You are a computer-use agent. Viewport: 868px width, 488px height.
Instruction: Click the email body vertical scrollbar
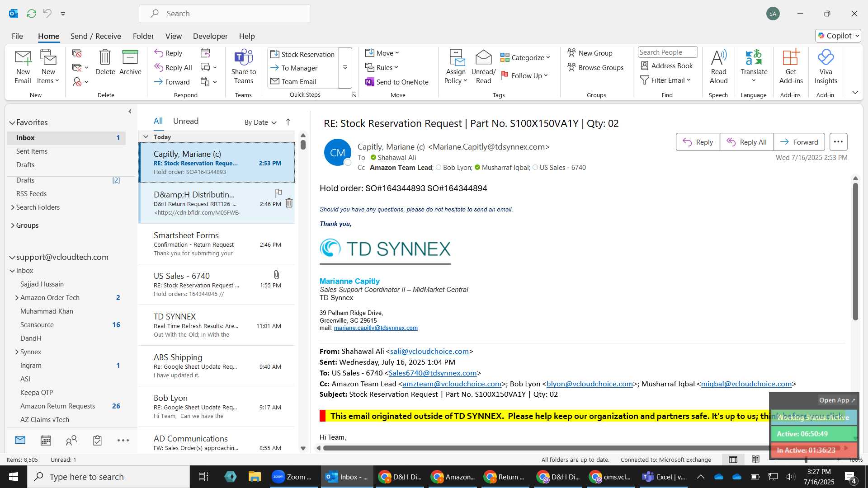pos(855,252)
